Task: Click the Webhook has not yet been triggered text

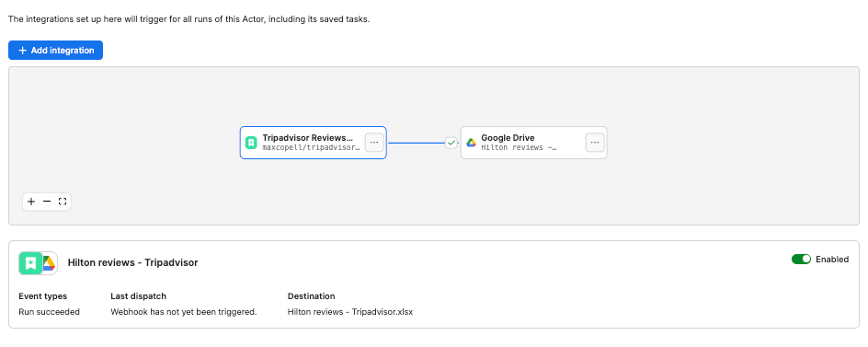Action: pyautogui.click(x=184, y=312)
